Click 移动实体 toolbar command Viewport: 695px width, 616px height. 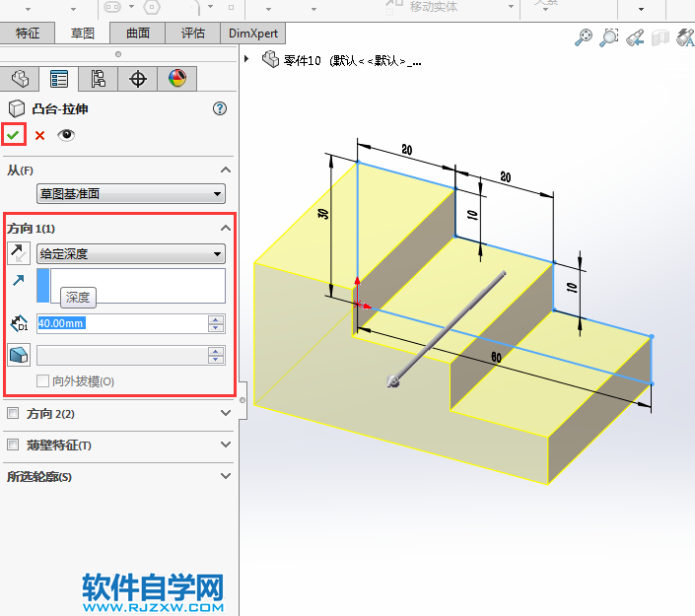tap(434, 6)
